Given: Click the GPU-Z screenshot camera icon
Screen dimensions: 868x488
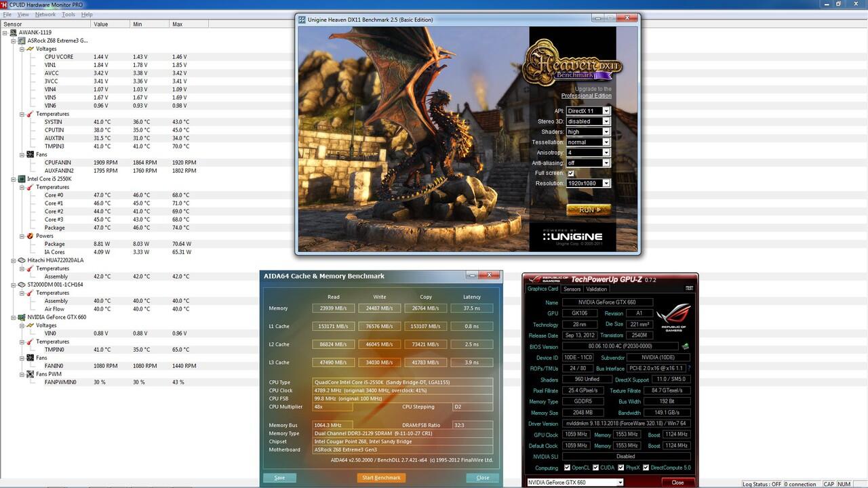Looking at the screenshot, I should click(689, 289).
